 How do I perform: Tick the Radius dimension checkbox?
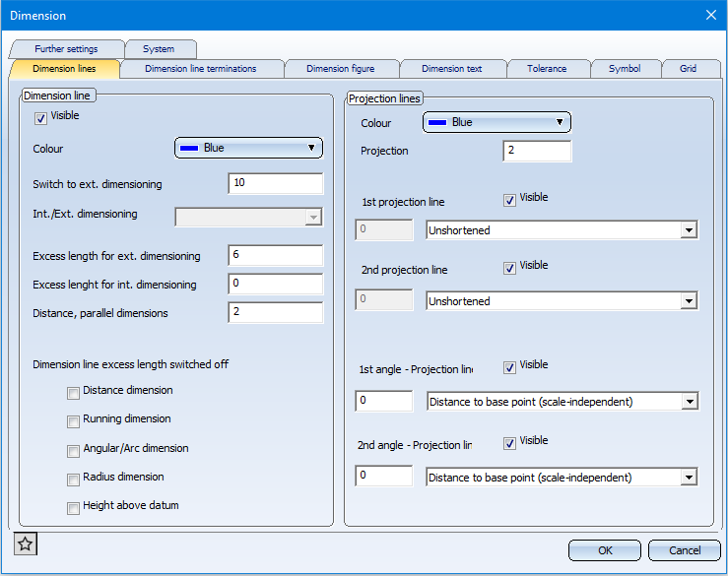pos(74,480)
